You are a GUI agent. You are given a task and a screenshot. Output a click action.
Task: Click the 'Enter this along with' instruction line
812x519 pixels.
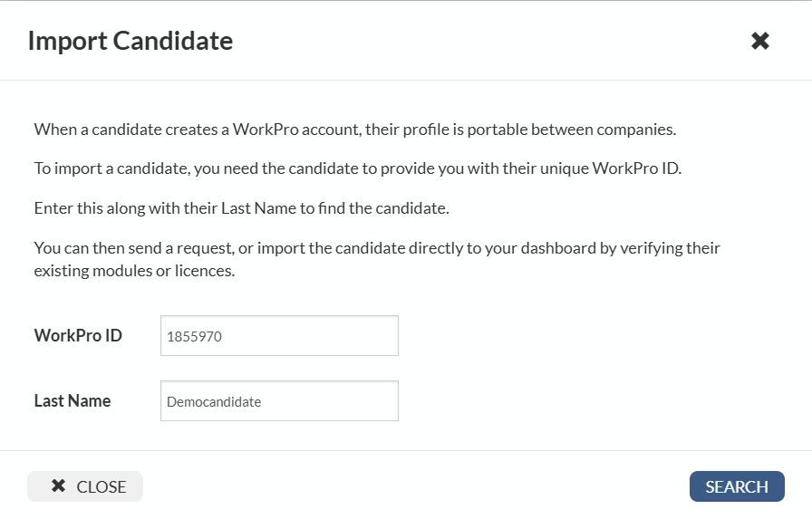241,208
